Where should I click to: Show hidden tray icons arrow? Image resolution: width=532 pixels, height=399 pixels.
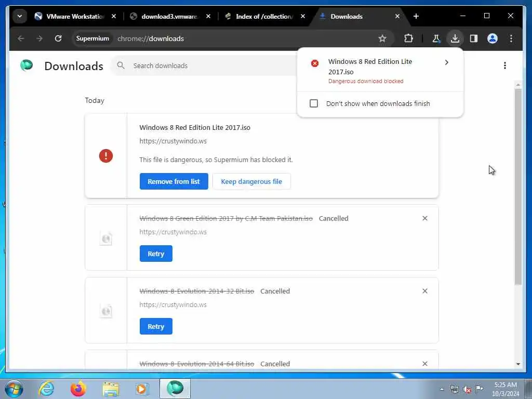(442, 389)
